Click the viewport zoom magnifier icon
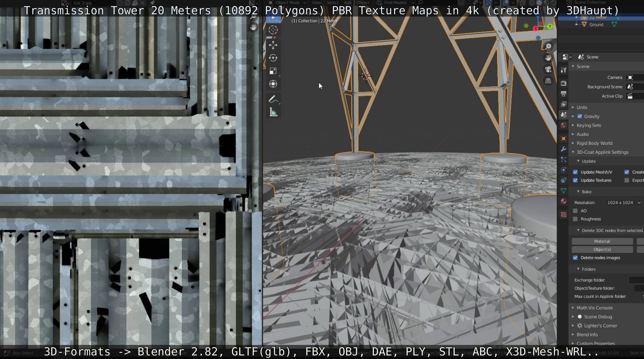Screen dimensions: 644x359 (548, 46)
